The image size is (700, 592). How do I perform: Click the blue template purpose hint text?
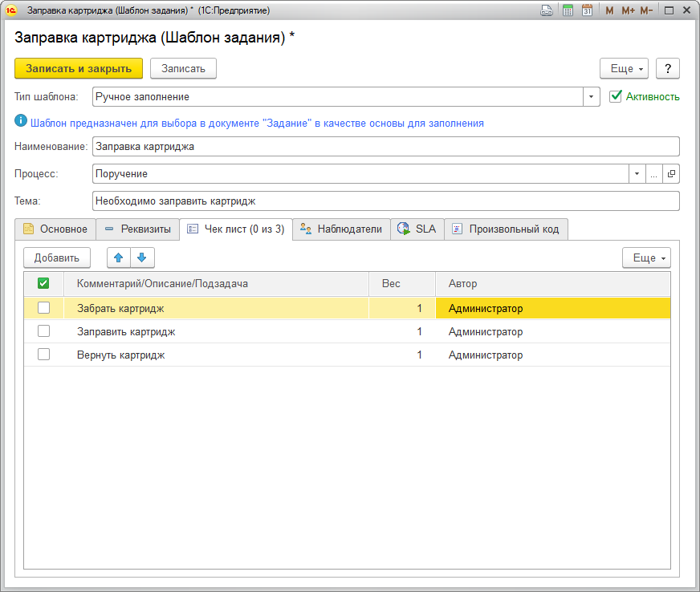click(x=257, y=123)
